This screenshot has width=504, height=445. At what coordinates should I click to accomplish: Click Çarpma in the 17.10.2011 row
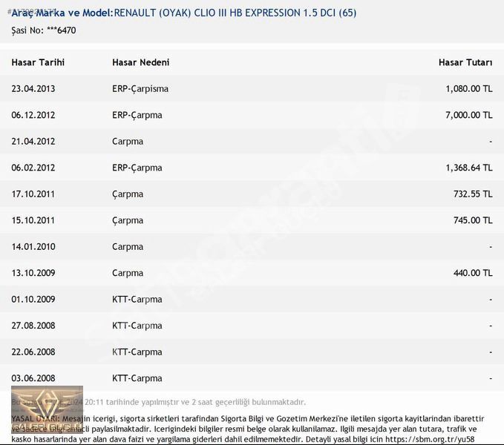(127, 194)
